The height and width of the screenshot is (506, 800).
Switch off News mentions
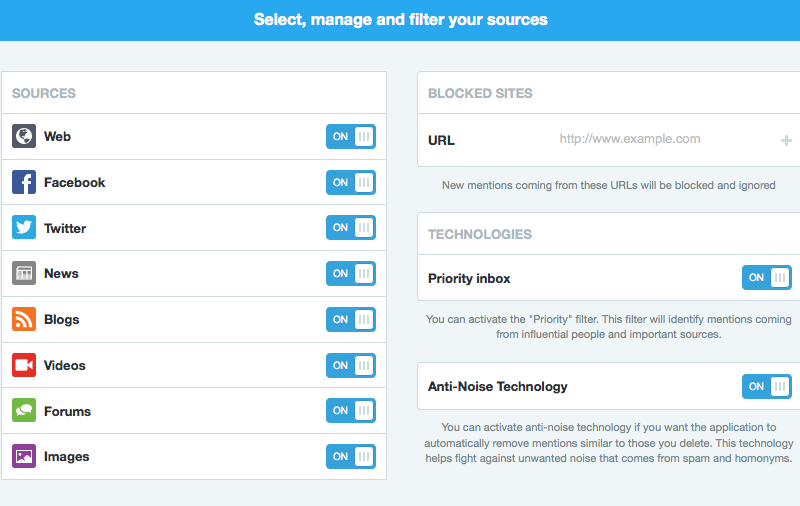[x=351, y=273]
